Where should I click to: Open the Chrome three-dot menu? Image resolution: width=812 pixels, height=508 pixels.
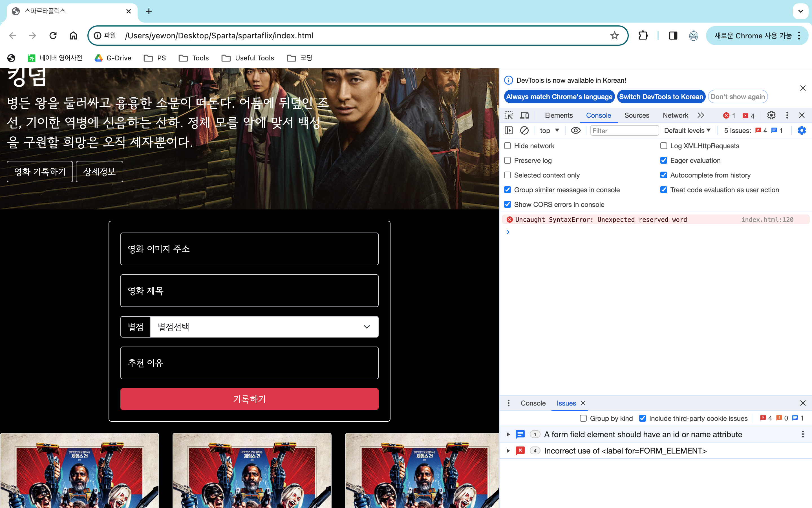799,36
